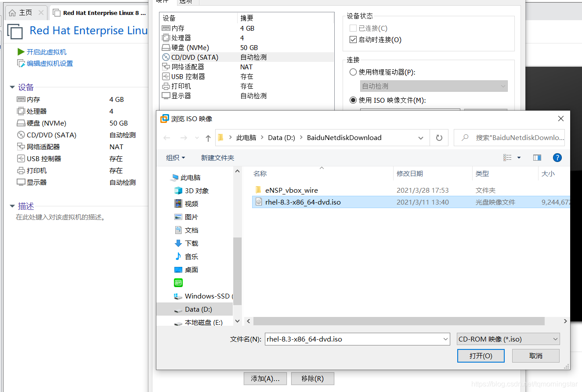Select eNSP_vbox_wire folder
The height and width of the screenshot is (392, 582).
pyautogui.click(x=291, y=190)
